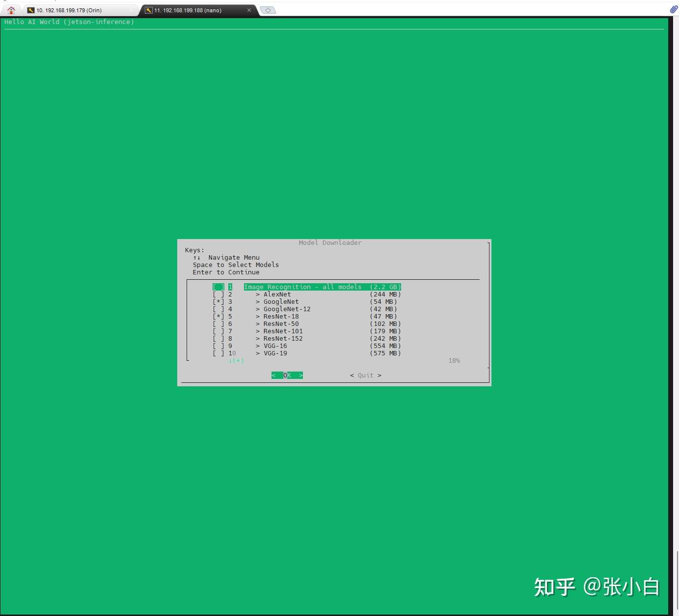Uncheck the GoogleNet checkbox
This screenshot has height=616, width=679.
(x=218, y=302)
